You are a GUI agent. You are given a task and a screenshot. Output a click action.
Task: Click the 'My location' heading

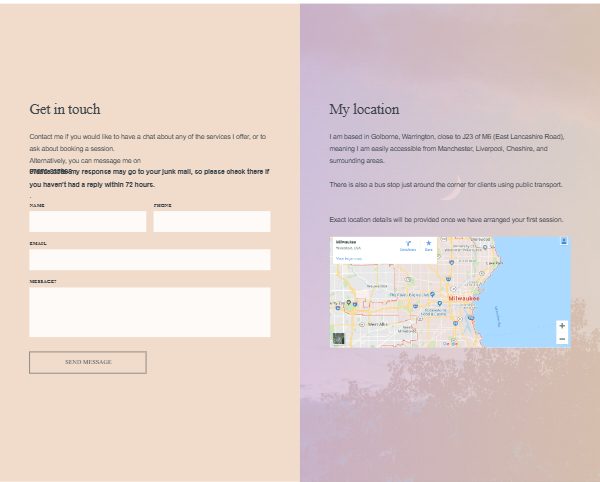pyautogui.click(x=364, y=109)
